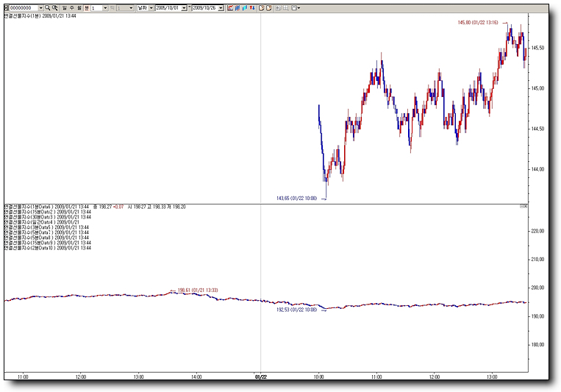This screenshot has height=392, width=561.
Task: Click the grid layout icon in the toolbar
Action: tap(285, 7)
